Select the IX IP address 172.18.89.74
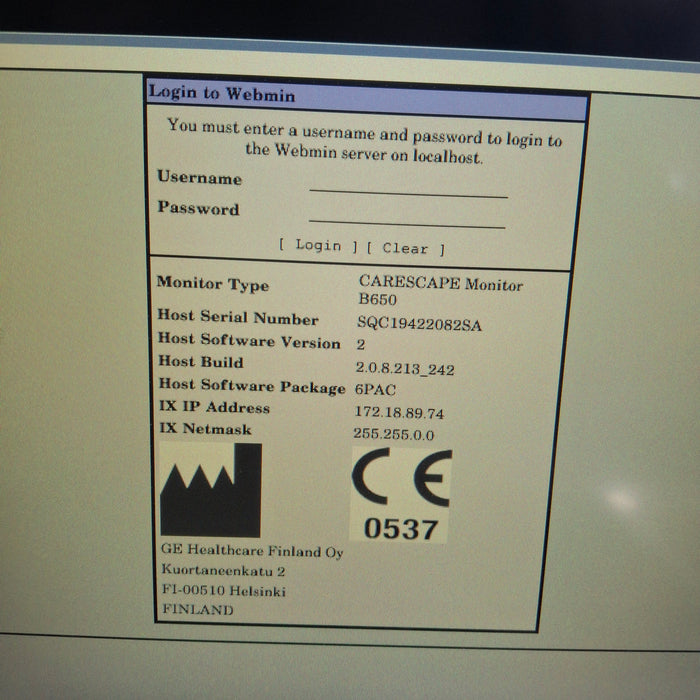This screenshot has width=700, height=700. [x=399, y=412]
